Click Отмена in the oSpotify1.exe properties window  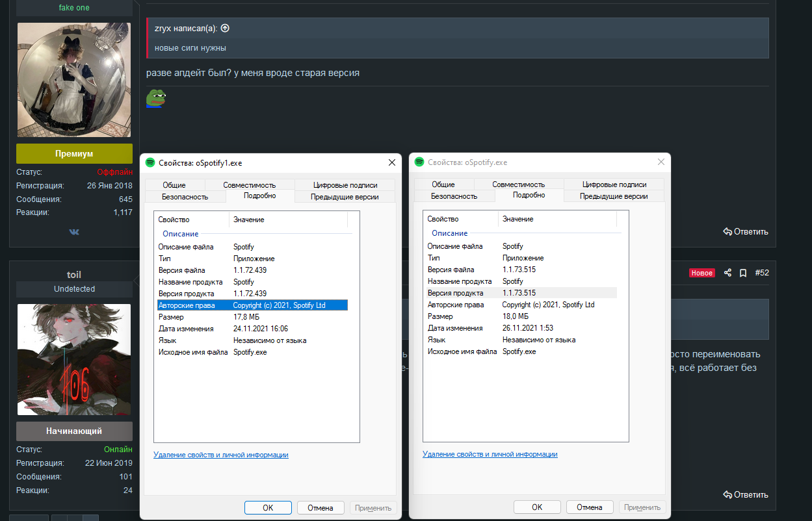click(x=321, y=508)
